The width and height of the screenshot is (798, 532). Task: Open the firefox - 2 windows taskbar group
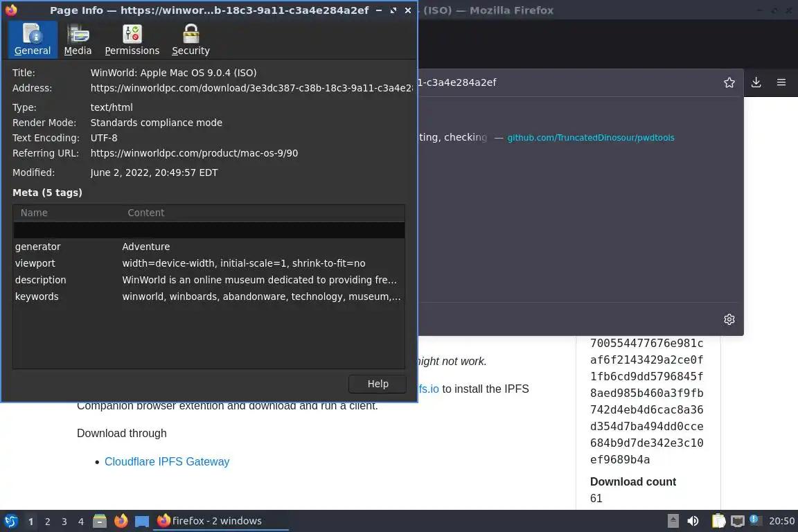[221, 521]
